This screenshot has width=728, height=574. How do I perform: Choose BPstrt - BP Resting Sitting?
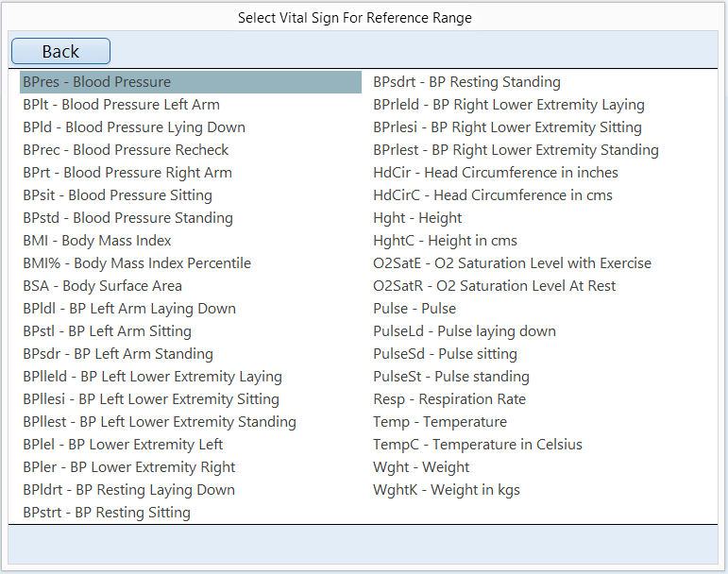(x=107, y=513)
